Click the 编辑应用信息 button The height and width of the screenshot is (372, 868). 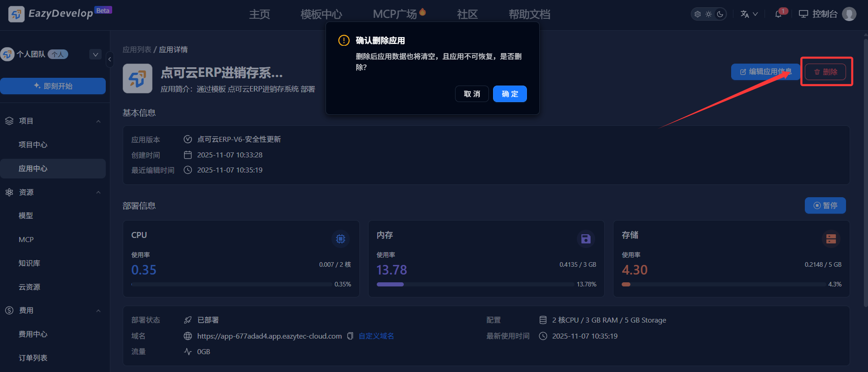[x=765, y=72]
